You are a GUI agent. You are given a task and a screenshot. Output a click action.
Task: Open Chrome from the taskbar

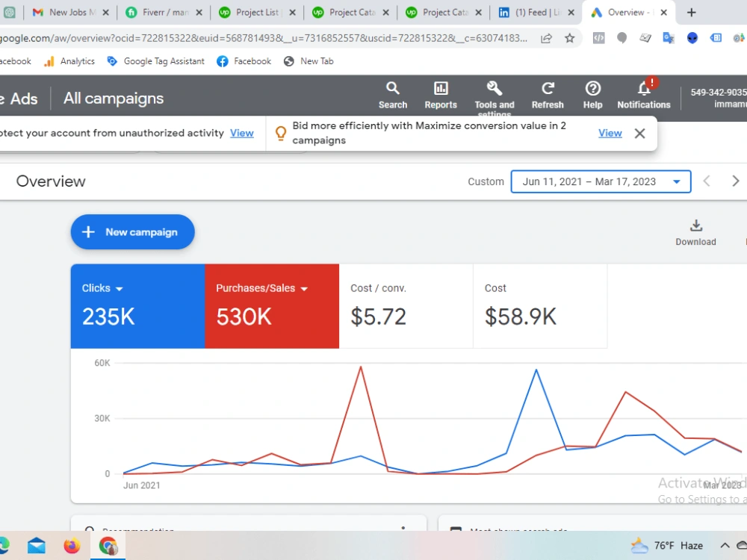point(108,546)
